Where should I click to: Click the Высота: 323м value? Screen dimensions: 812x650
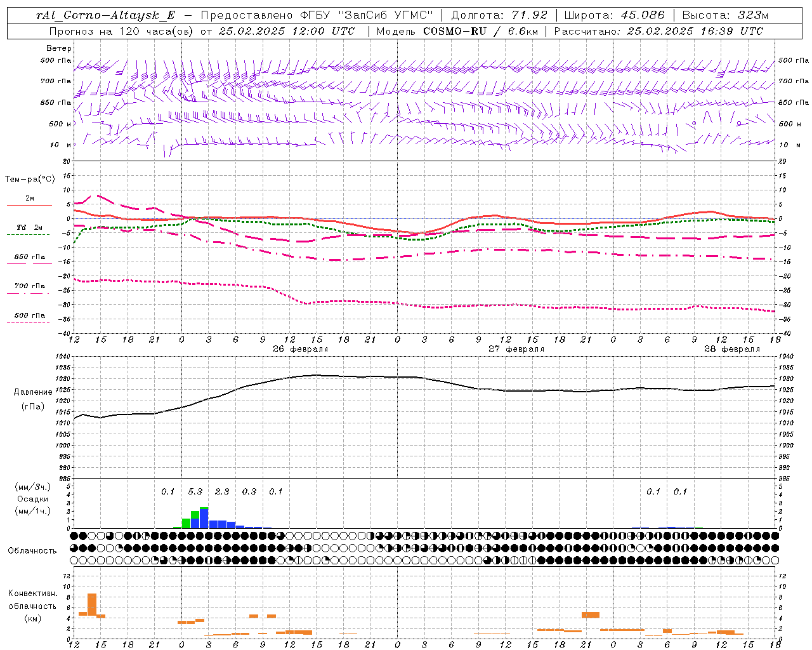pyautogui.click(x=725, y=15)
